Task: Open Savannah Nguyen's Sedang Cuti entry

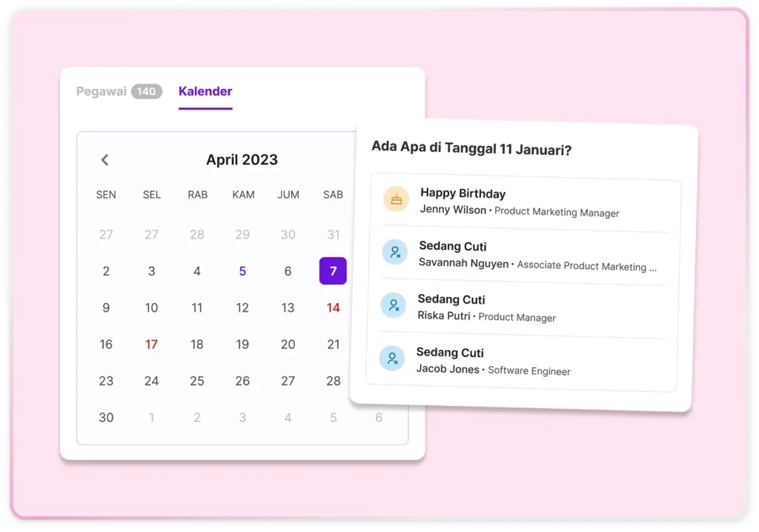Action: point(526,255)
